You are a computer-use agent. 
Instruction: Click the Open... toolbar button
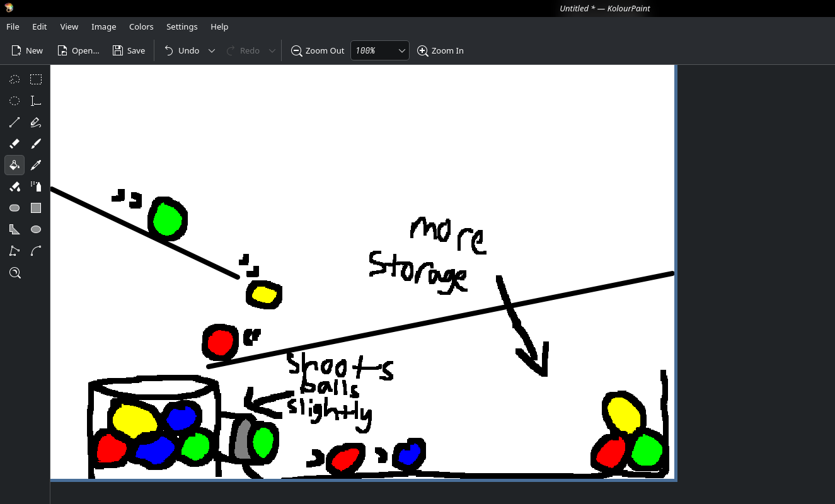click(78, 51)
